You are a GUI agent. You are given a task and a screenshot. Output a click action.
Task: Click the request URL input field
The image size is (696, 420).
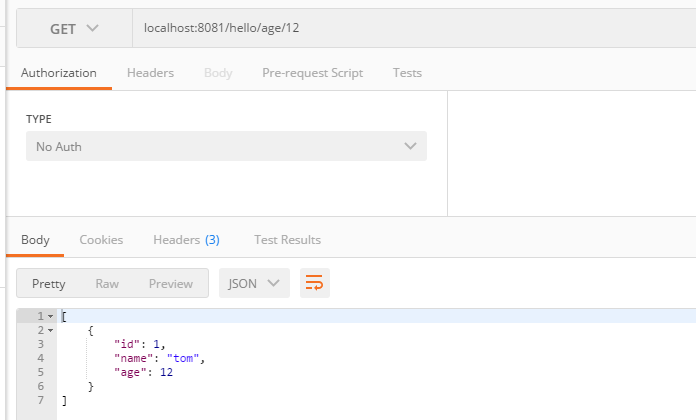pyautogui.click(x=414, y=28)
